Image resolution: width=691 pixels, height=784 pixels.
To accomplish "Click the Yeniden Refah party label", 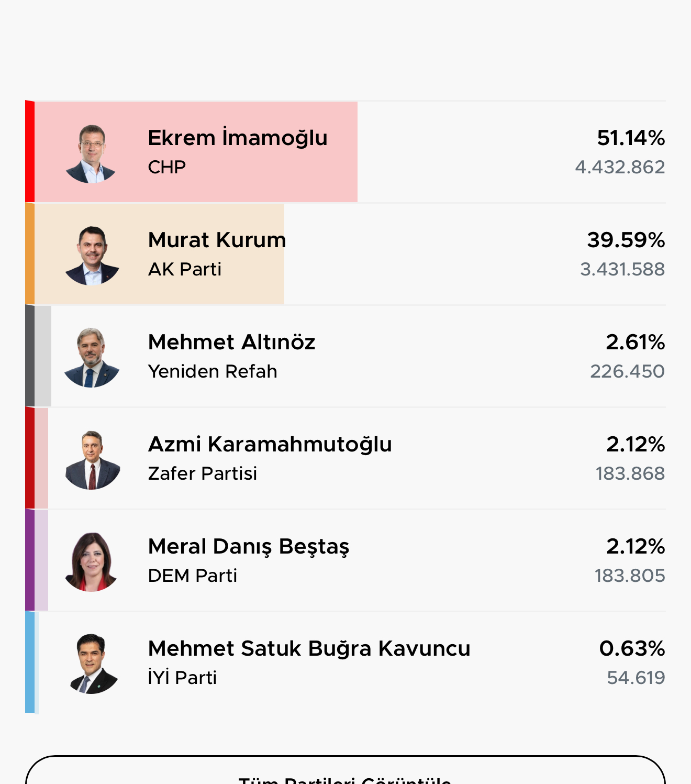I will [x=213, y=371].
